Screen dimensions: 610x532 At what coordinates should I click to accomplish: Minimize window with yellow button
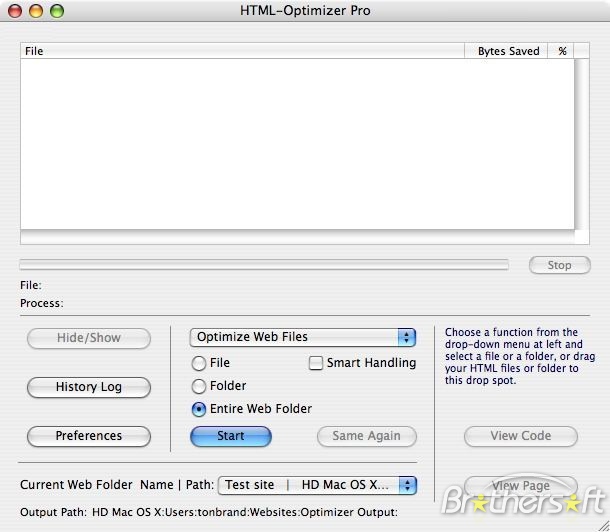point(36,11)
